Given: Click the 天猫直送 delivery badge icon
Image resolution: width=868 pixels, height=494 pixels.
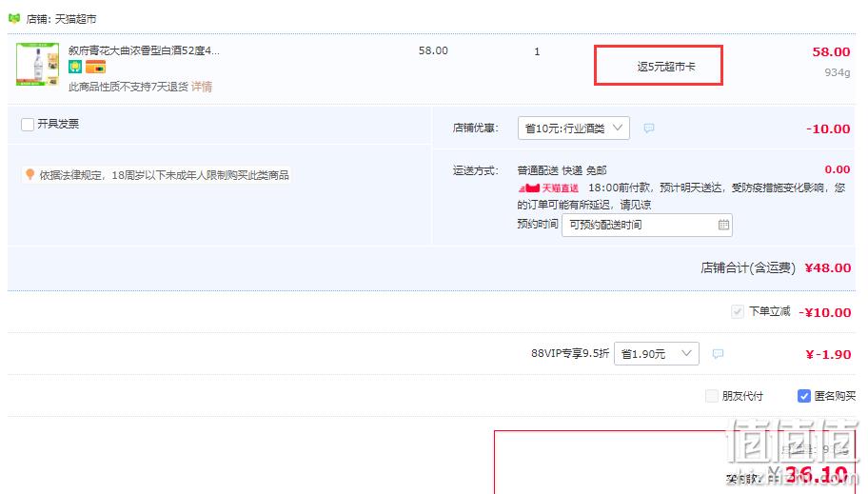Looking at the screenshot, I should point(548,188).
